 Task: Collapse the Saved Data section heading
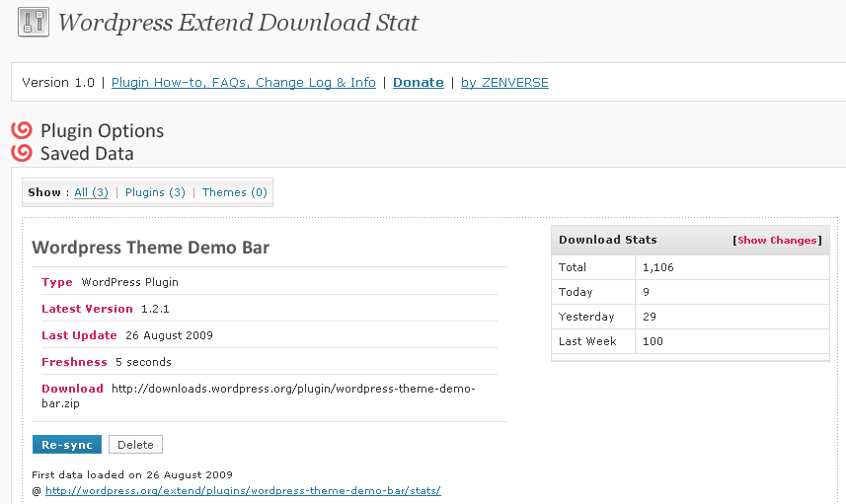pos(87,154)
